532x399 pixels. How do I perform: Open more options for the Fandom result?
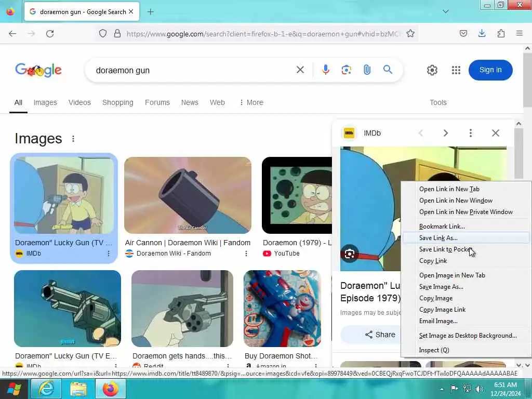246,254
